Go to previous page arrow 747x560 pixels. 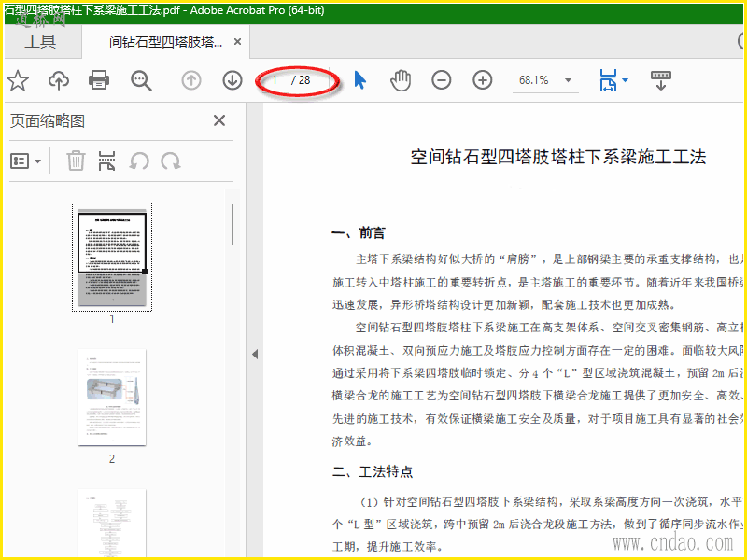tap(191, 80)
